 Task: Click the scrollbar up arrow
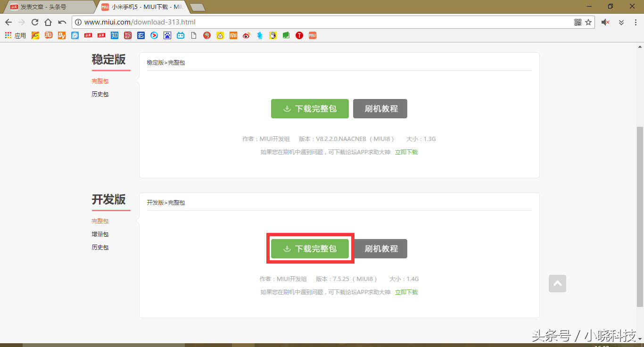[x=640, y=46]
